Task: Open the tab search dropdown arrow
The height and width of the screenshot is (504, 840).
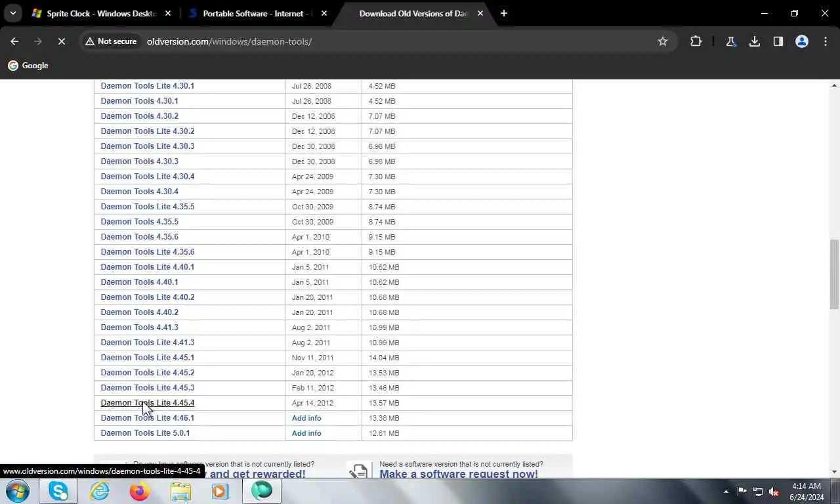Action: (x=13, y=13)
